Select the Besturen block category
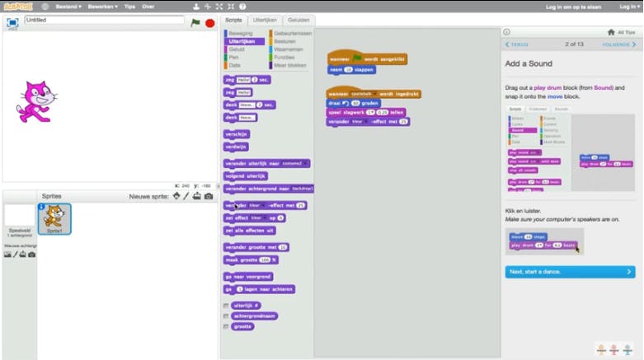The image size is (644, 360). 284,41
